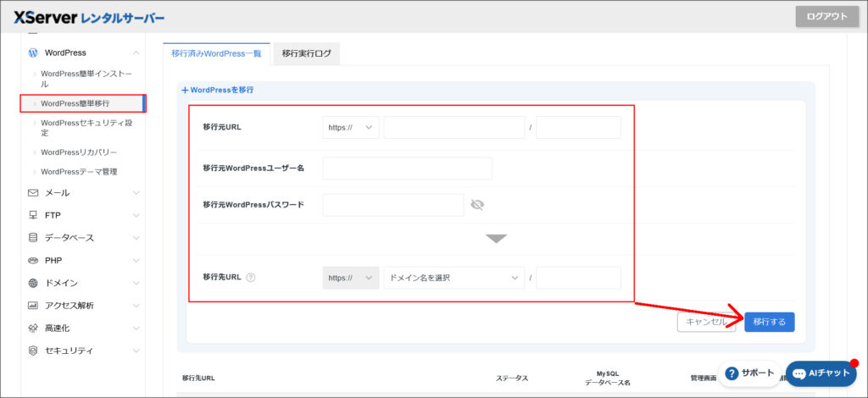
Task: Open WordPressテーマ管理 menu item
Action: (x=79, y=172)
